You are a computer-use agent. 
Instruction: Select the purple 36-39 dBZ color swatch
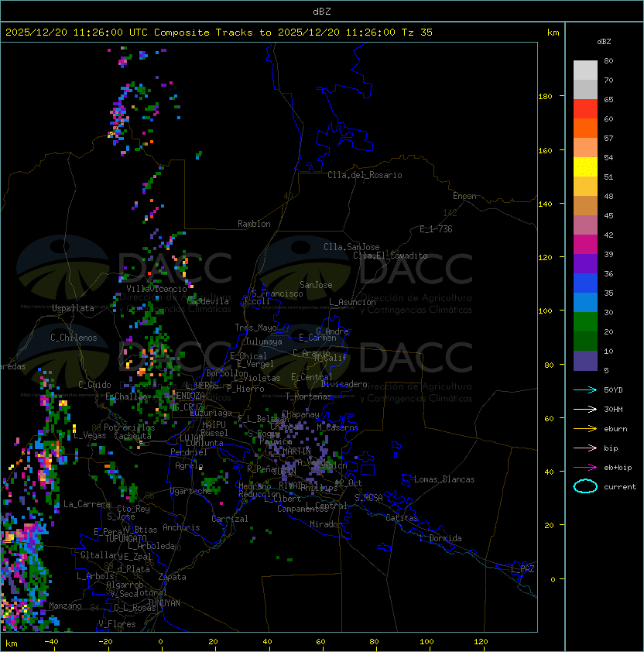[585, 263]
